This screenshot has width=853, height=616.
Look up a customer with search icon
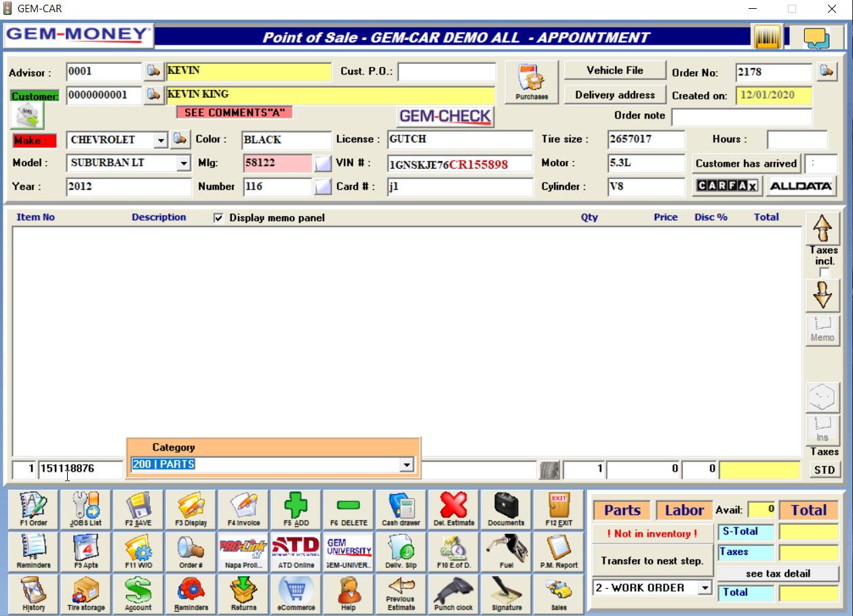click(153, 95)
